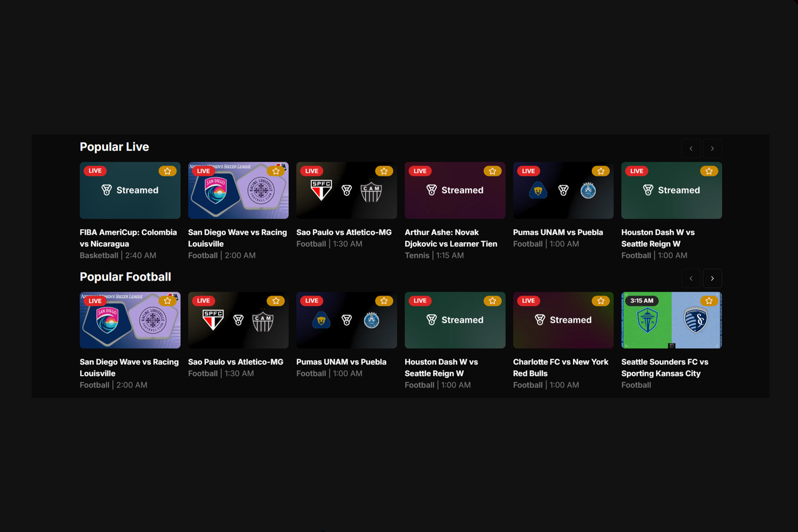Toggle favorite star on Charlotte FC vs New York
Image resolution: width=798 pixels, height=532 pixels.
[x=601, y=300]
